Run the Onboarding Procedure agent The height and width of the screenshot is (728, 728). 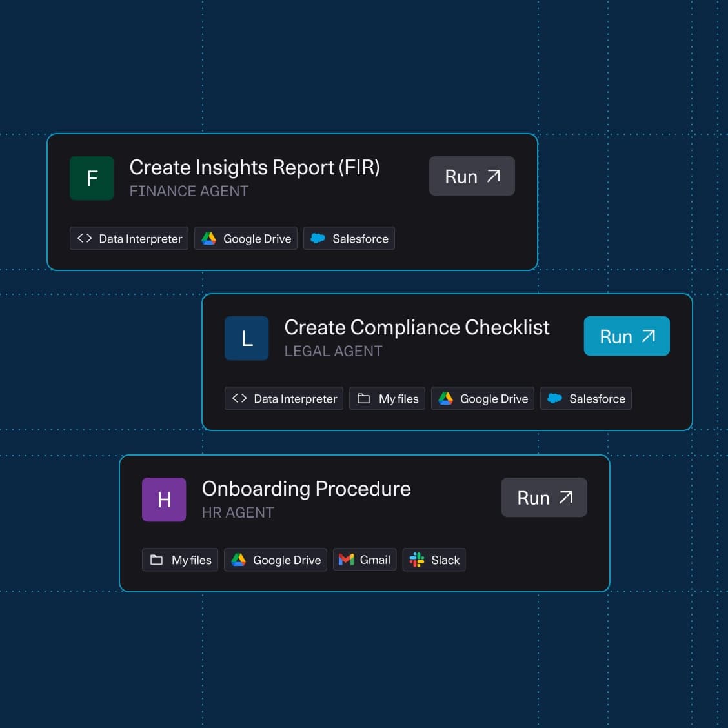[x=544, y=498]
